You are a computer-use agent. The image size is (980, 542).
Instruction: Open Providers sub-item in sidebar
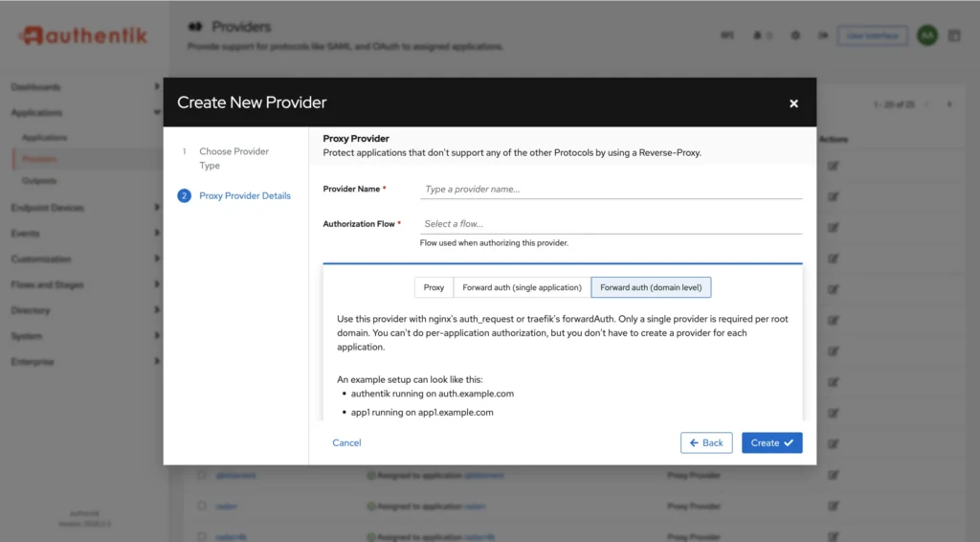point(39,159)
